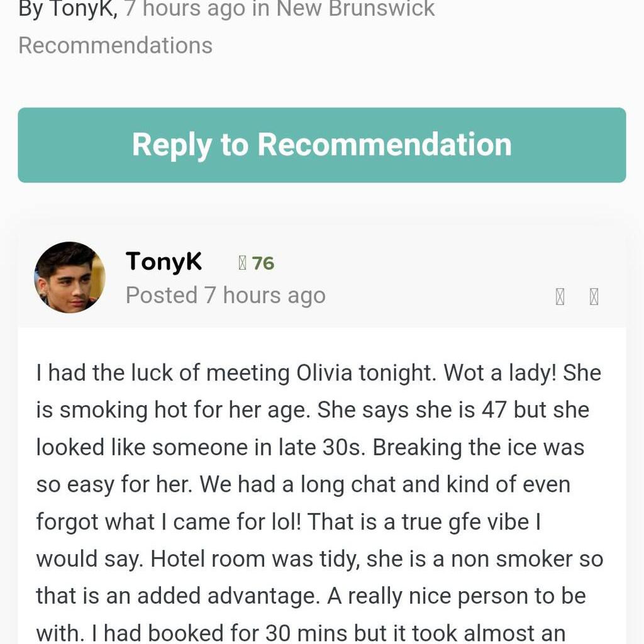Click line starting "that is an added advantage"
The height and width of the screenshot is (644, 644).
click(311, 596)
